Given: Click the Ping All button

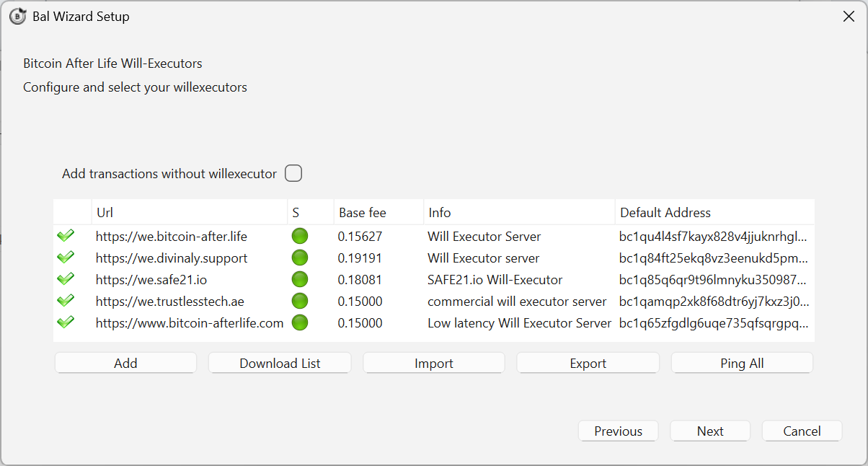Looking at the screenshot, I should [742, 363].
